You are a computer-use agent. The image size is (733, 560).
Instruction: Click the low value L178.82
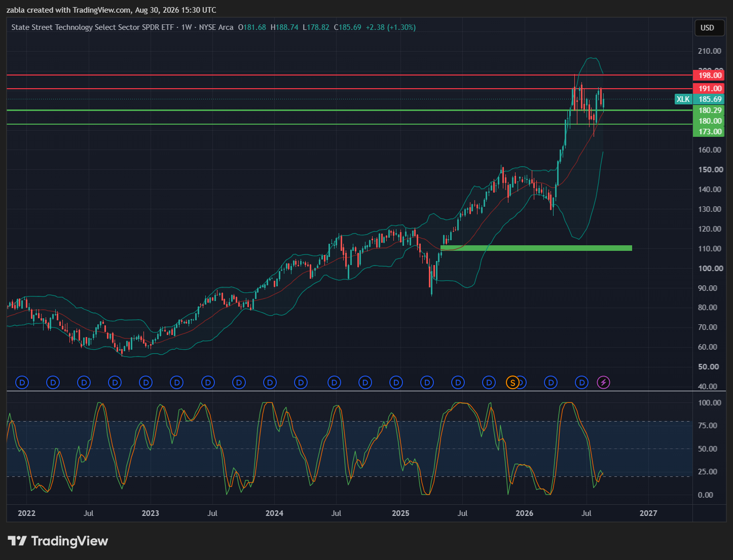tap(316, 27)
